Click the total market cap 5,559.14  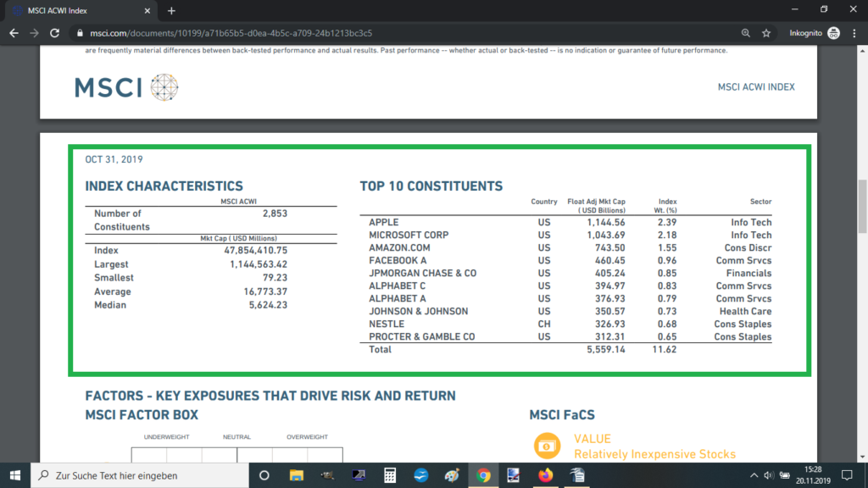point(605,350)
